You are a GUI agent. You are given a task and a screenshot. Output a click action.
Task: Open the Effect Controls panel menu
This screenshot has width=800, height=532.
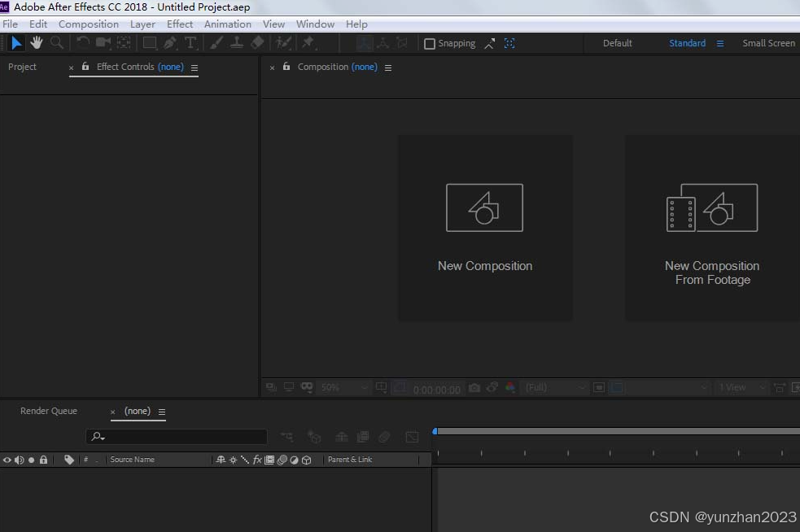[x=195, y=68]
